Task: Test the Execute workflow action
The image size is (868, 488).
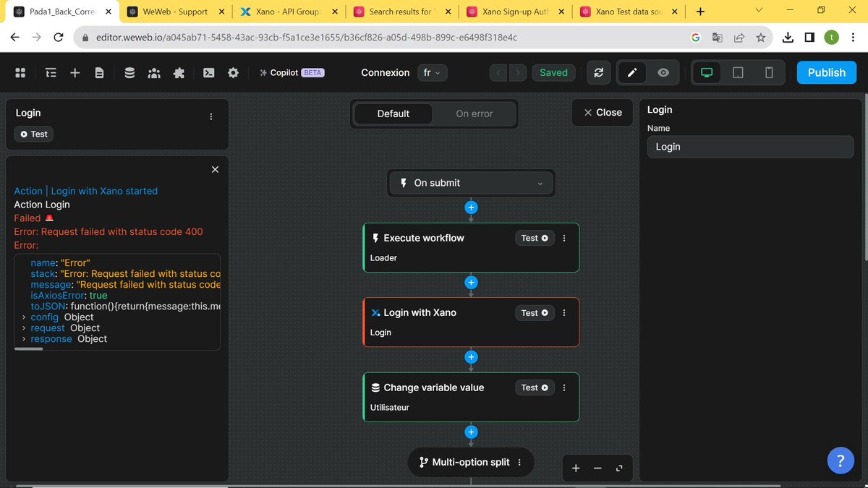Action: tap(535, 238)
